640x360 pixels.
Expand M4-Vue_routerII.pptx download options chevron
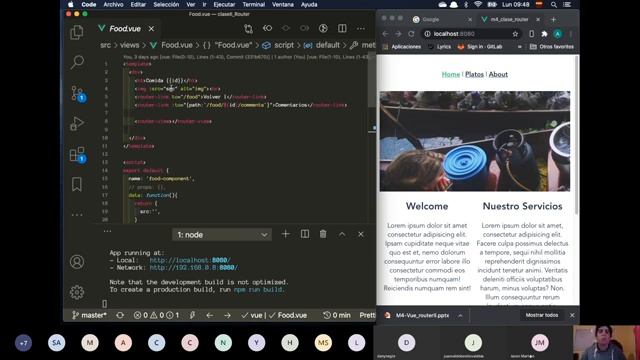pyautogui.click(x=460, y=316)
